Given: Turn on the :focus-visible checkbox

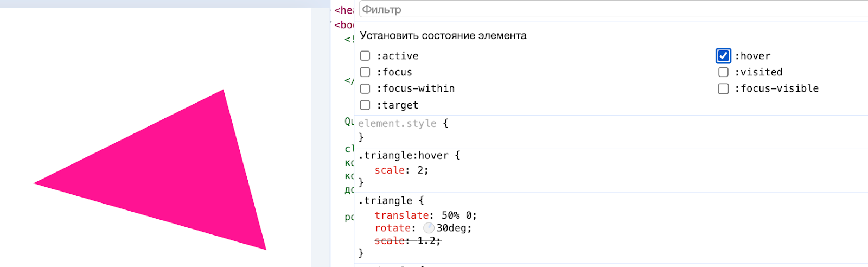Looking at the screenshot, I should (723, 88).
